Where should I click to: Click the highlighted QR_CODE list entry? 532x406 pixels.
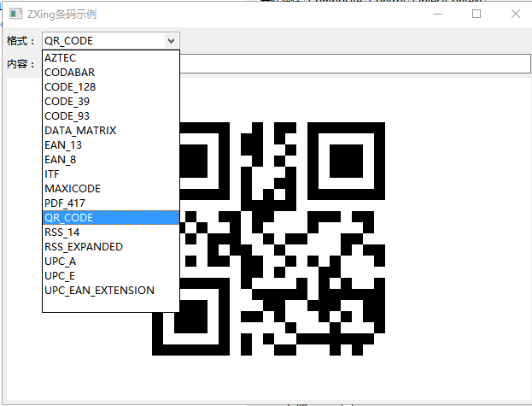[x=111, y=218]
